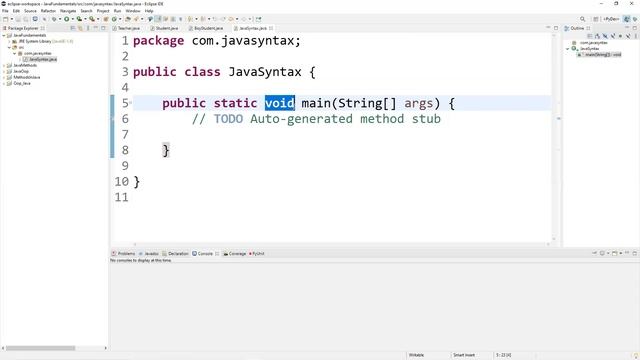Click the Save toolbar icon
The image size is (640, 360).
click(x=18, y=19)
